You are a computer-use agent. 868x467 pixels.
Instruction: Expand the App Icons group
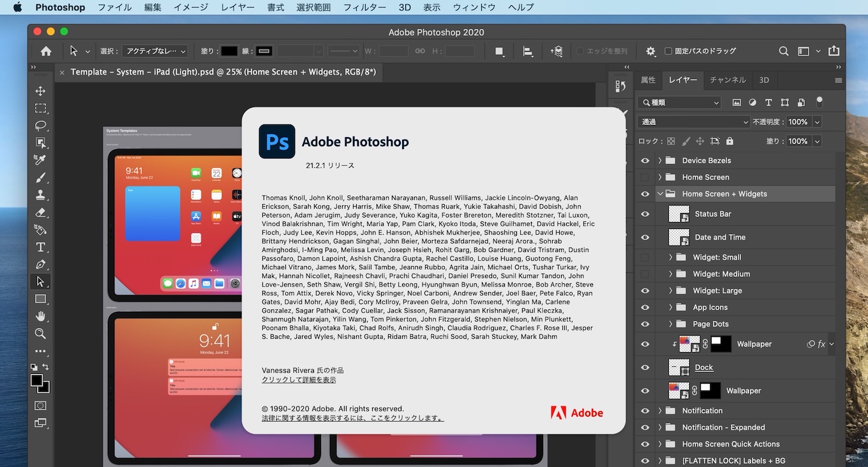pyautogui.click(x=671, y=307)
